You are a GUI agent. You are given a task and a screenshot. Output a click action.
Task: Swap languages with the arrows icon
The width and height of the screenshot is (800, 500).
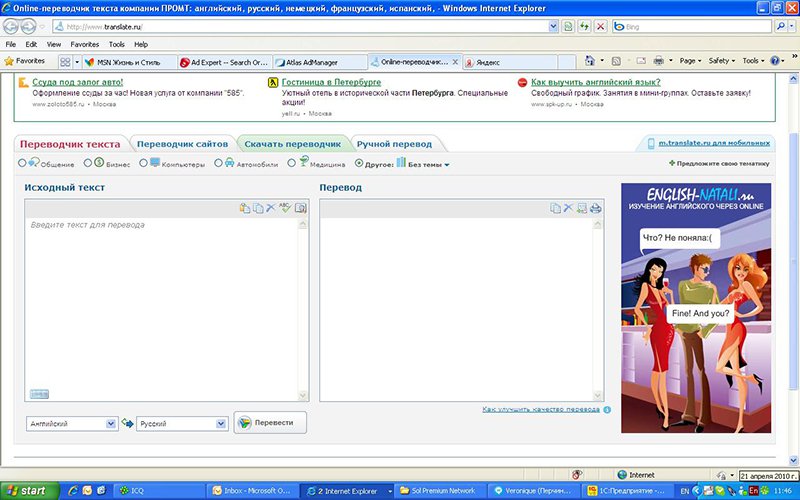(x=127, y=423)
